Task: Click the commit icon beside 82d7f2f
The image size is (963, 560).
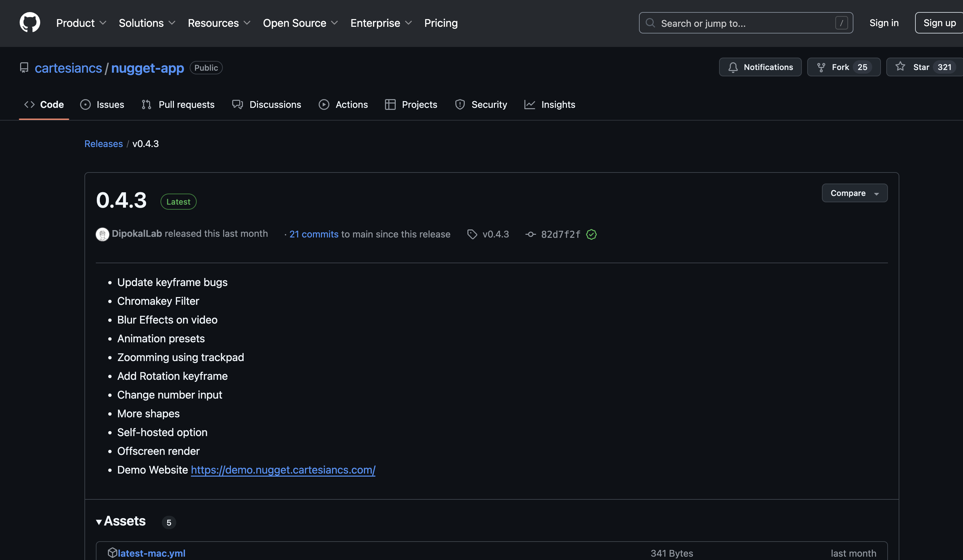Action: pos(530,234)
